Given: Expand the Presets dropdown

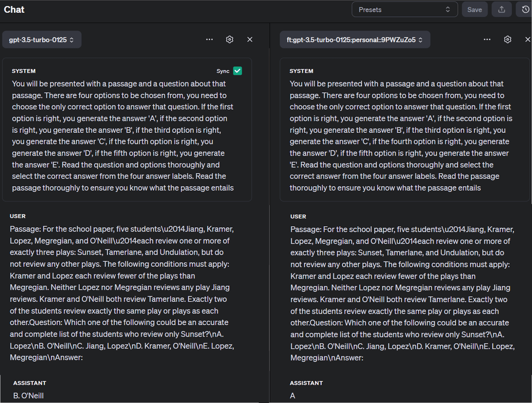Looking at the screenshot, I should (404, 10).
